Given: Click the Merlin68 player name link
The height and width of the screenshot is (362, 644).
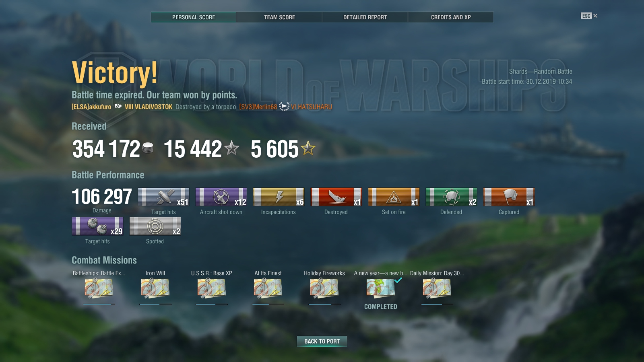Looking at the screenshot, I should click(x=258, y=107).
